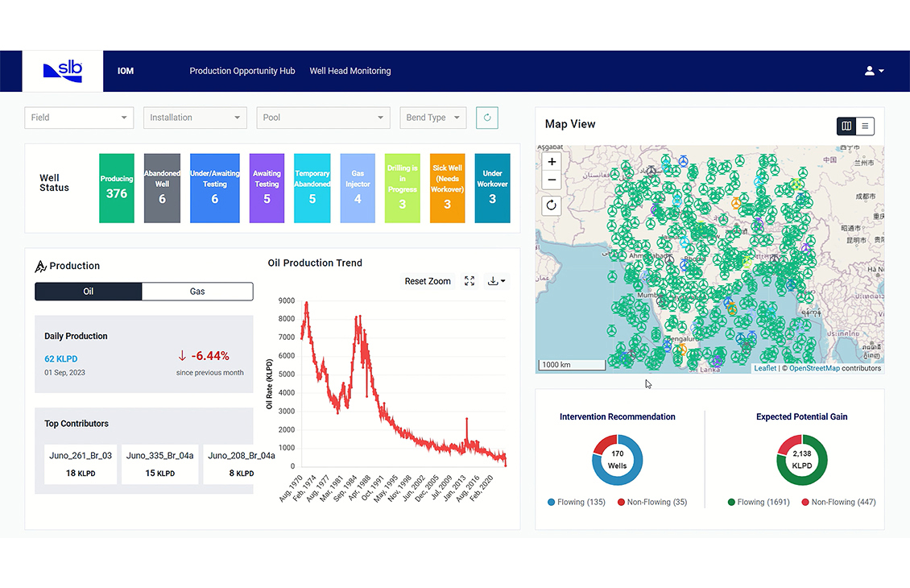Zoom out on the map
910x588 pixels.
tap(552, 180)
